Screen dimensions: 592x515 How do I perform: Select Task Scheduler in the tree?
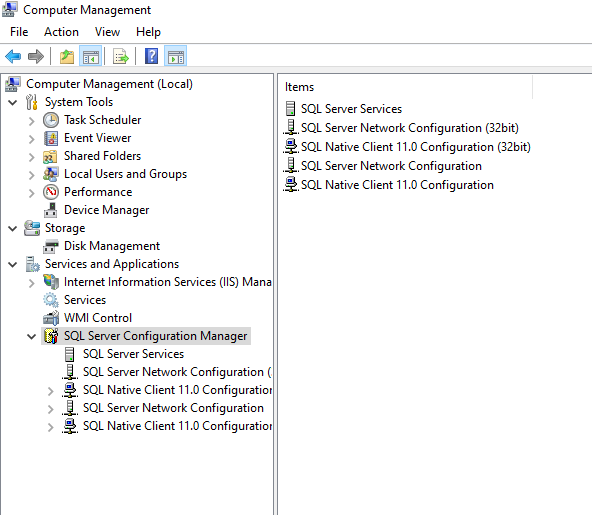102,120
